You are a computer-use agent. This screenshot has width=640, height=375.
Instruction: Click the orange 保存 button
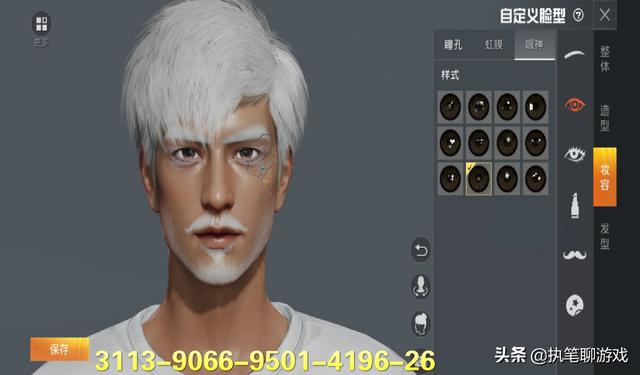pyautogui.click(x=60, y=349)
